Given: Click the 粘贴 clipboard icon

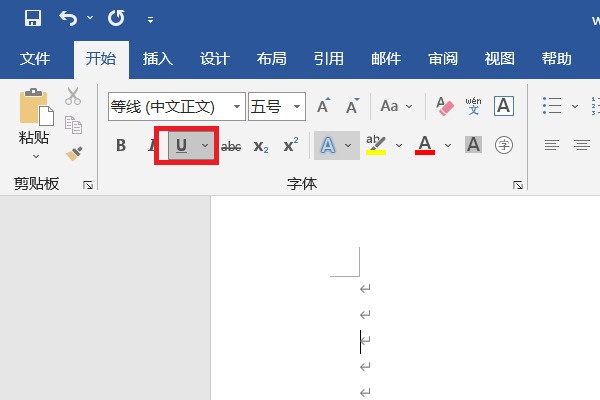Looking at the screenshot, I should (x=36, y=107).
